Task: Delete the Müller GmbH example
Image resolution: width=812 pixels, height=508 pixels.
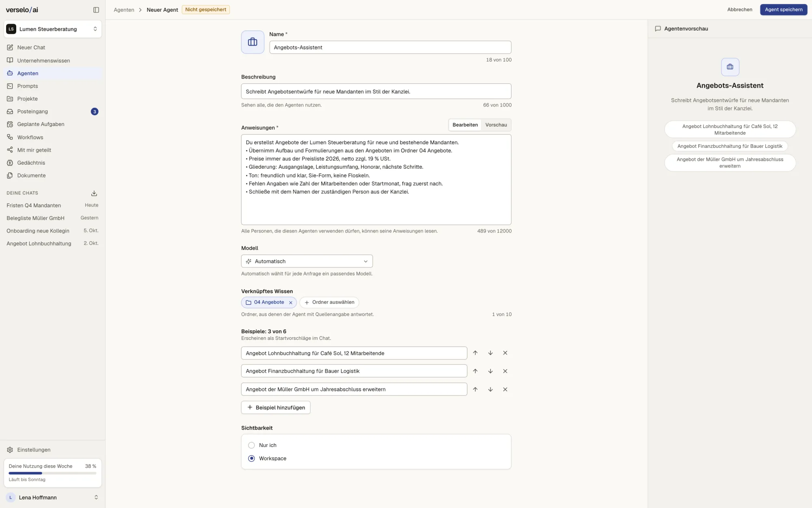Action: 505,389
